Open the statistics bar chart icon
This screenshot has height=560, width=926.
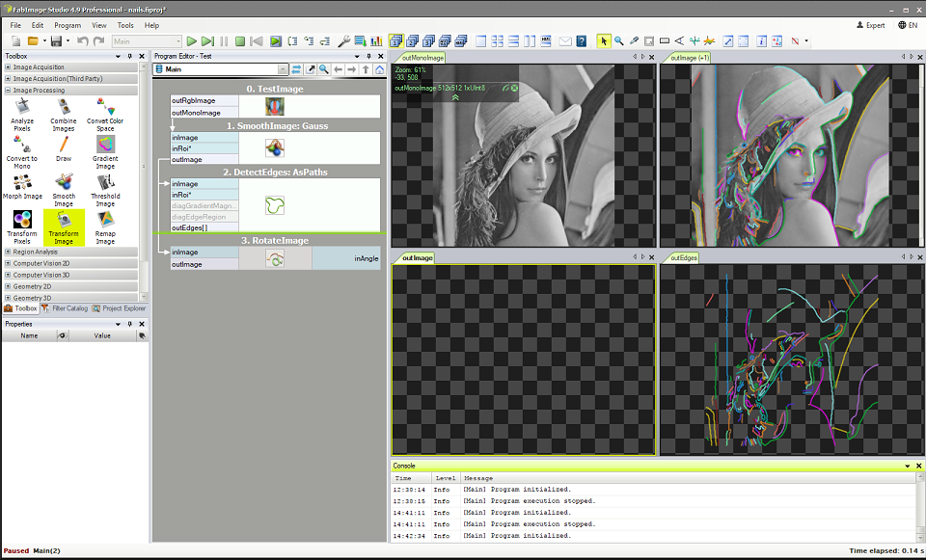[376, 41]
